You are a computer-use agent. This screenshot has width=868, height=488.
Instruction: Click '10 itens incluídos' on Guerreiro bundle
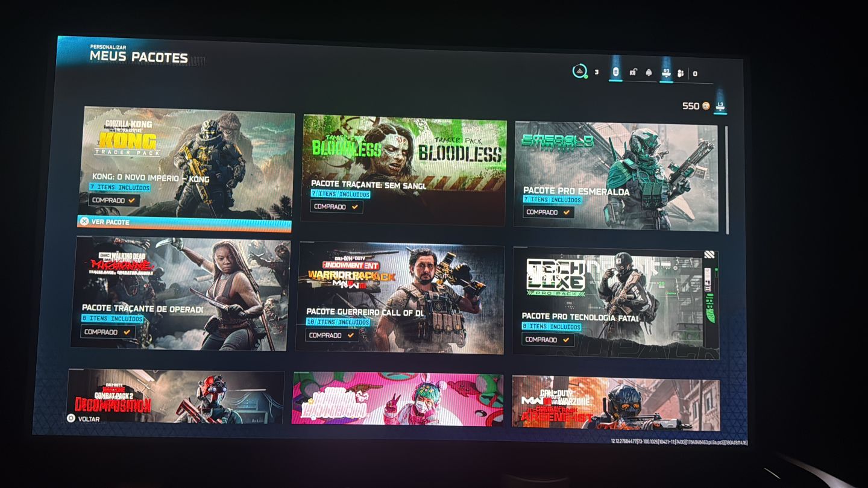(x=338, y=322)
